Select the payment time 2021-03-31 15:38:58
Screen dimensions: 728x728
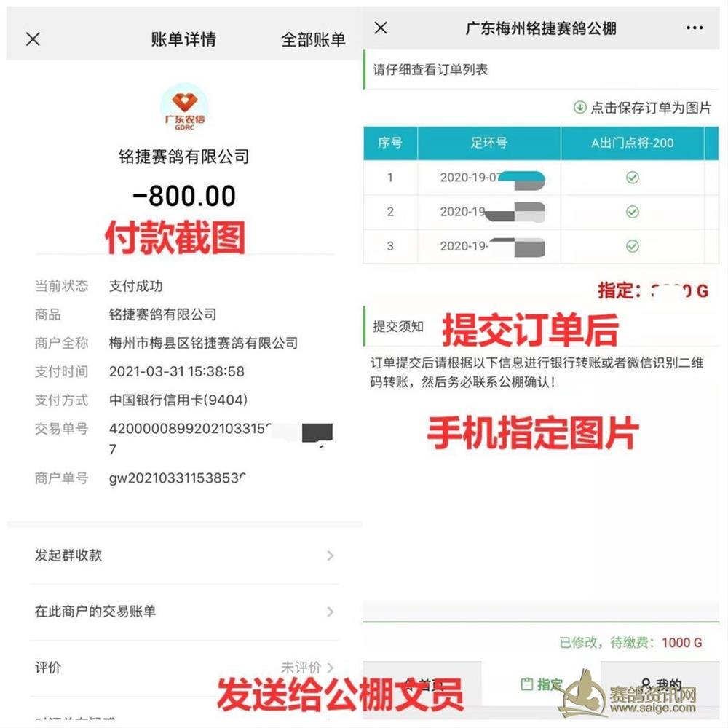click(177, 371)
